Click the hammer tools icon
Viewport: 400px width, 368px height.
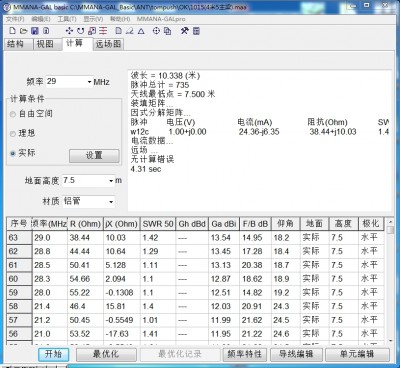[185, 31]
